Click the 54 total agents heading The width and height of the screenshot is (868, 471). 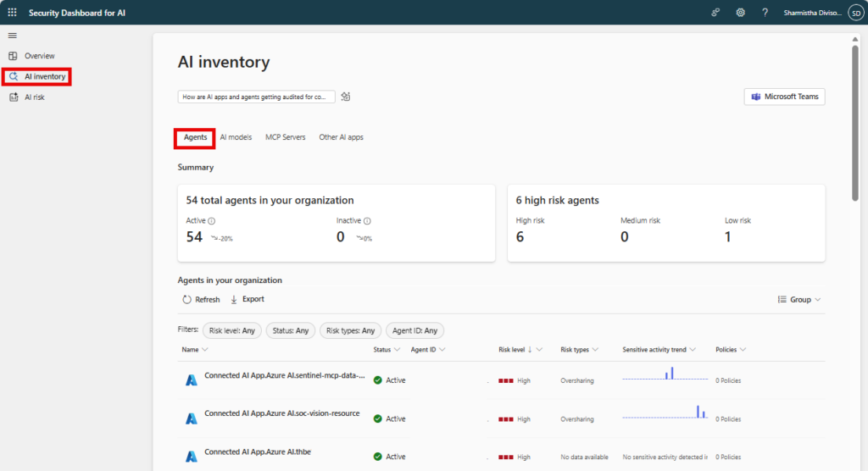coord(270,201)
